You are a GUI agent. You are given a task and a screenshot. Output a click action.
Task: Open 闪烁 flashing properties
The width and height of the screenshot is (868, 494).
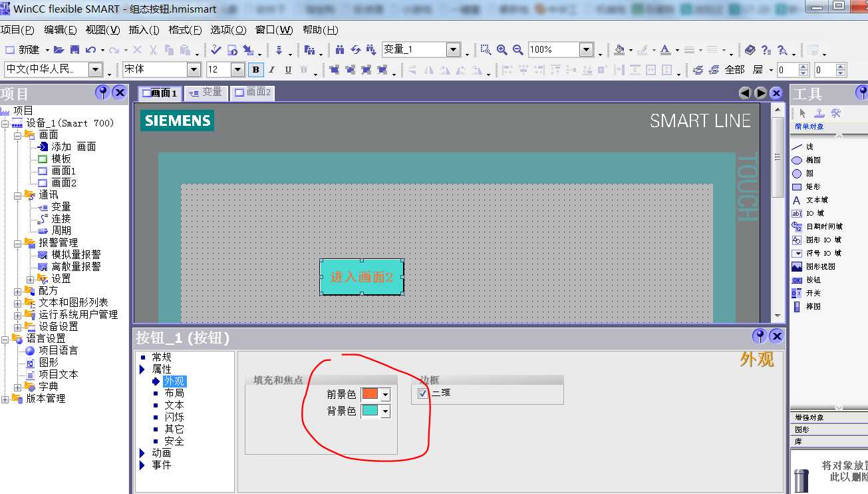click(x=174, y=417)
